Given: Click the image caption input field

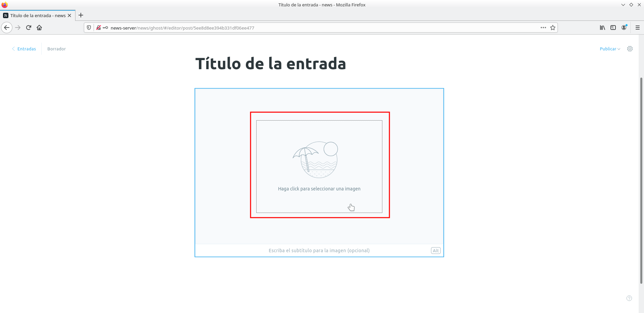Looking at the screenshot, I should tap(319, 251).
